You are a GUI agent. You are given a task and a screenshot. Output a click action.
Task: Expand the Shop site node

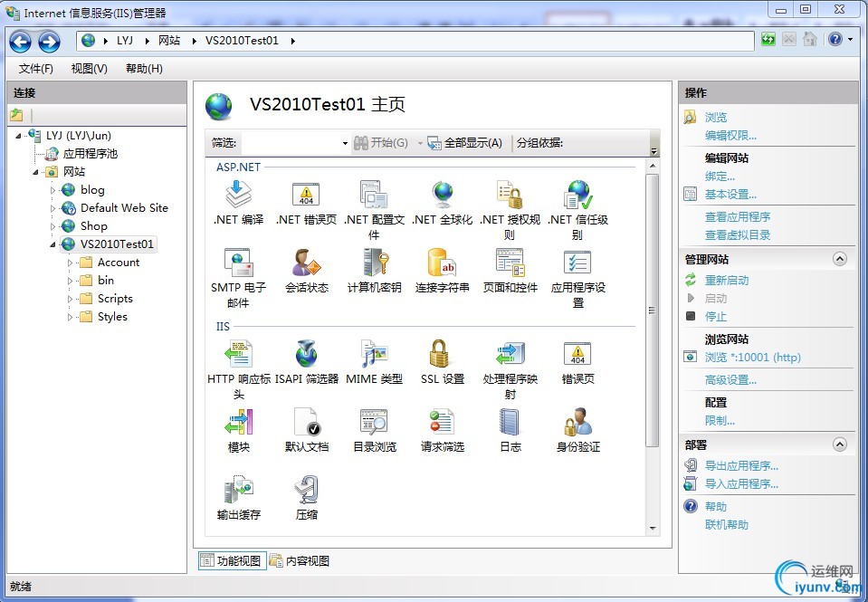point(53,226)
